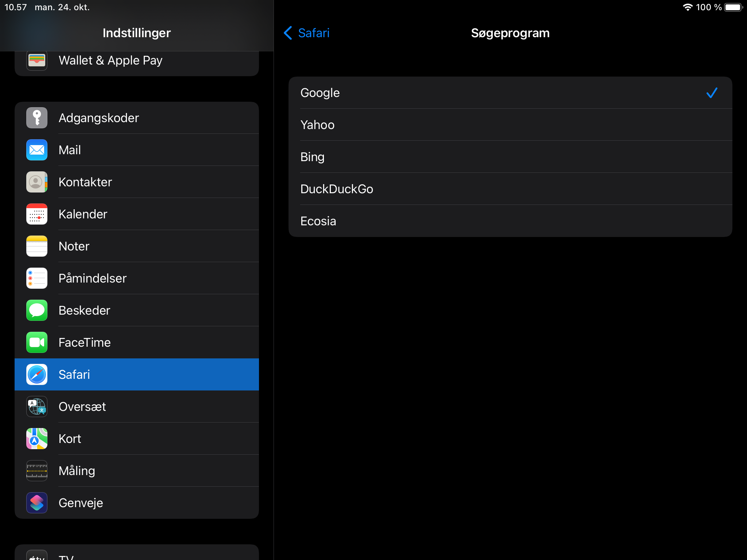747x560 pixels.
Task: Choose Bing as search engine
Action: point(510,157)
